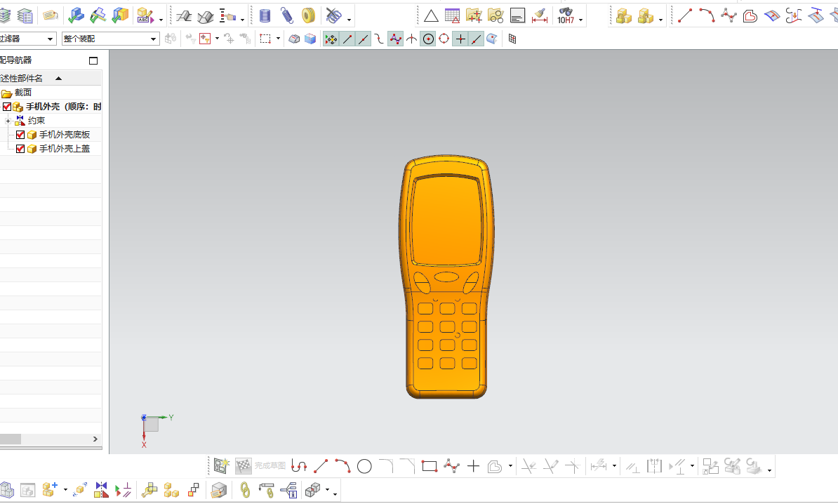838x504 pixels.
Task: Open the filter type dropdown
Action: pyautogui.click(x=27, y=39)
